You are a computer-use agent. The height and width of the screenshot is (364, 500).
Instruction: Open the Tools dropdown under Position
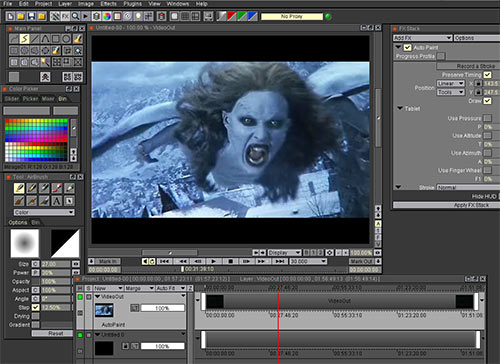click(450, 92)
